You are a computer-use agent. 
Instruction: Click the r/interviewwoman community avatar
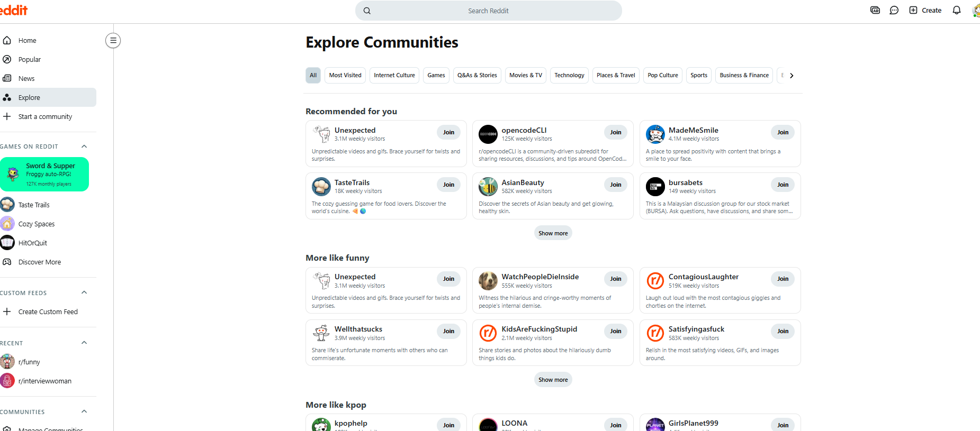click(7, 381)
